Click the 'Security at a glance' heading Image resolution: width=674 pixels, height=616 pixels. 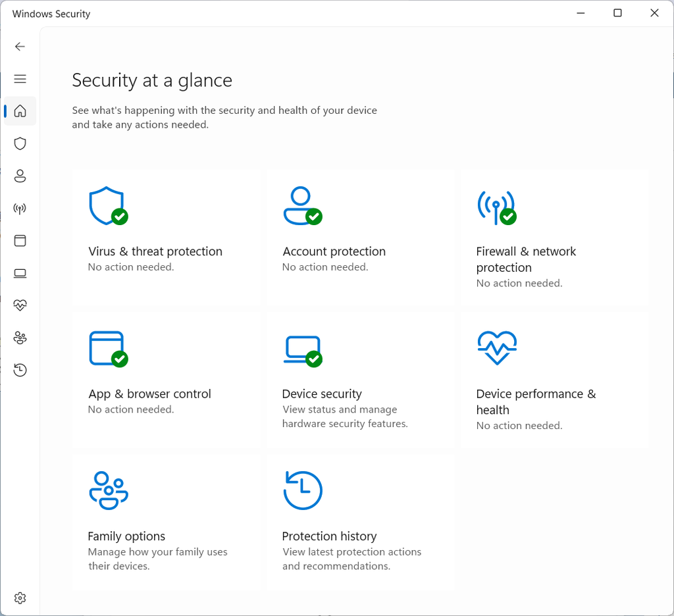[152, 80]
